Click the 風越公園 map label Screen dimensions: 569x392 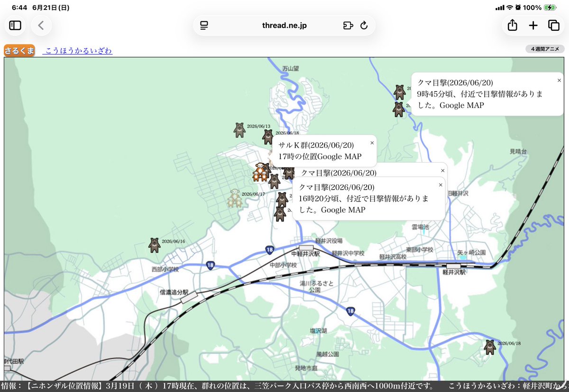(327, 354)
